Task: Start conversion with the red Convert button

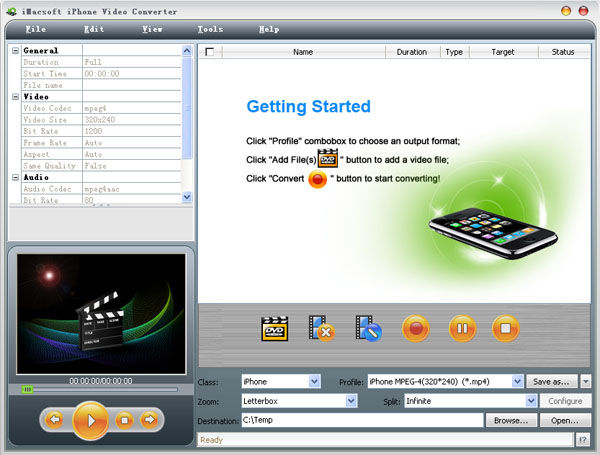Action: coord(416,328)
